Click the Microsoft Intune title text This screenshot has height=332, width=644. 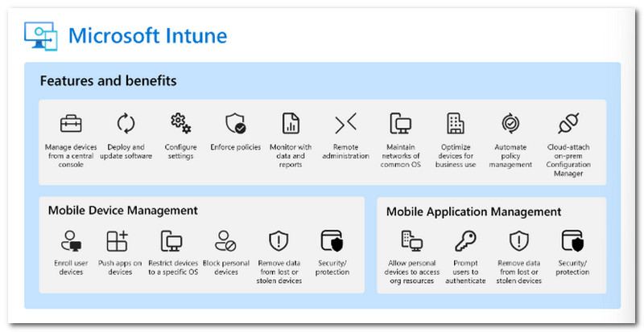click(148, 36)
